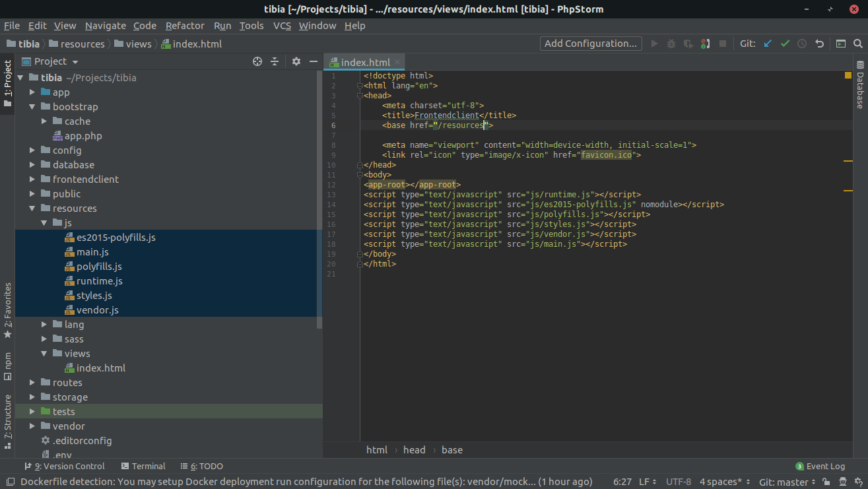
Task: Click Add Configuration button
Action: click(x=590, y=44)
